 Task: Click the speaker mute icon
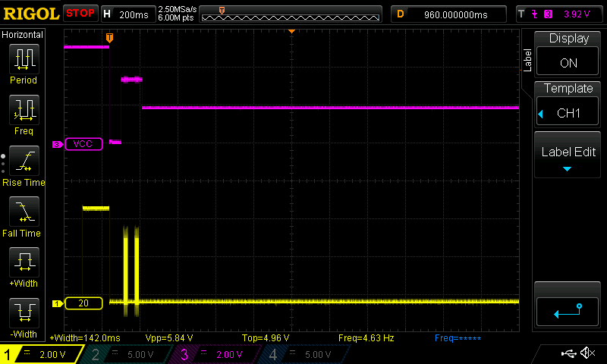point(587,353)
